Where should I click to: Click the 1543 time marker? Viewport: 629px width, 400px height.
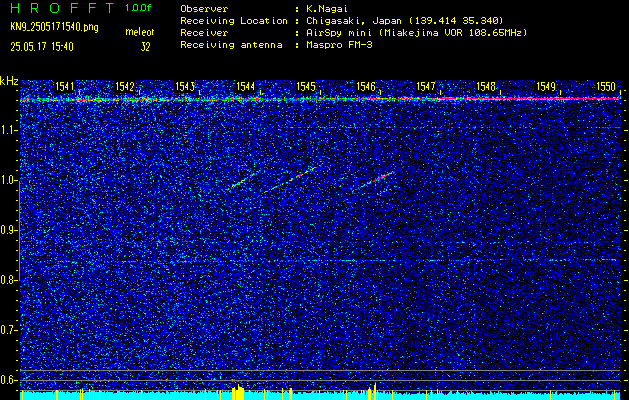click(185, 86)
